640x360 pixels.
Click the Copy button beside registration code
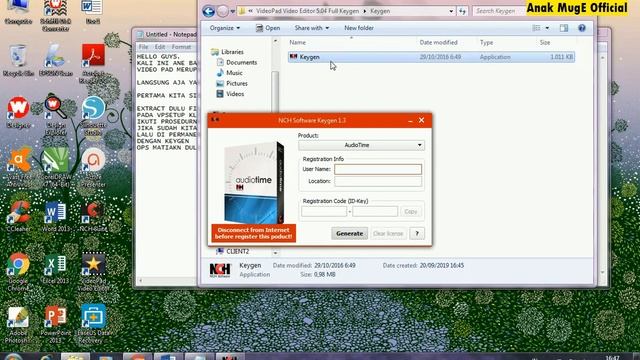coord(411,211)
